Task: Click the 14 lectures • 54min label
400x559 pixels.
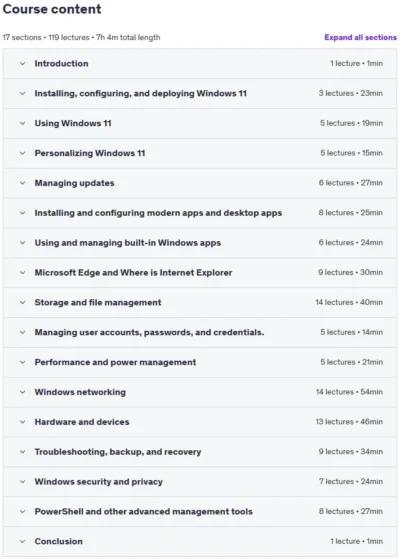Action: point(349,392)
